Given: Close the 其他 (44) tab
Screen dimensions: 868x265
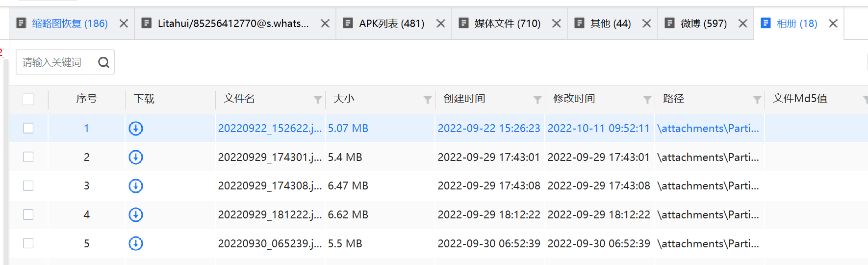Looking at the screenshot, I should point(646,24).
